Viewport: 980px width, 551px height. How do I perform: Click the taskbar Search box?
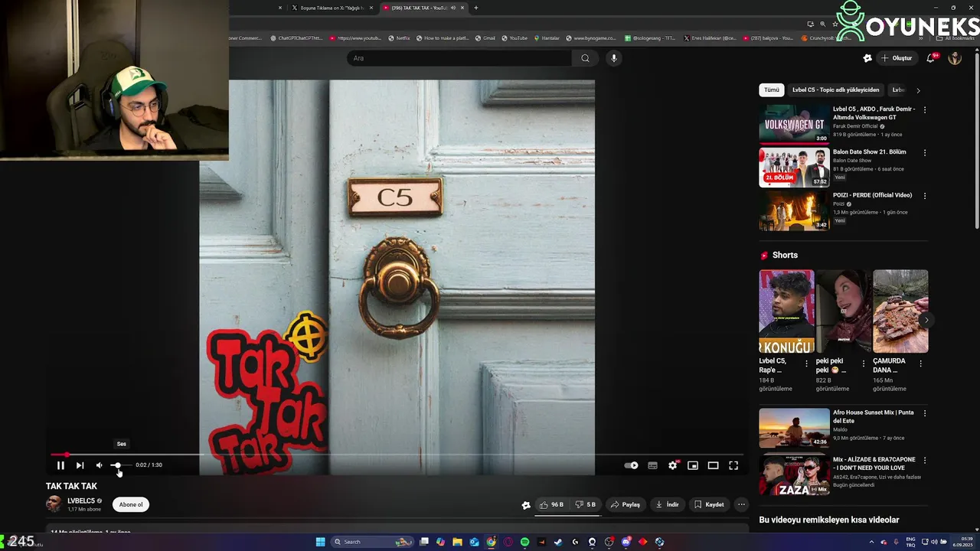[372, 542]
